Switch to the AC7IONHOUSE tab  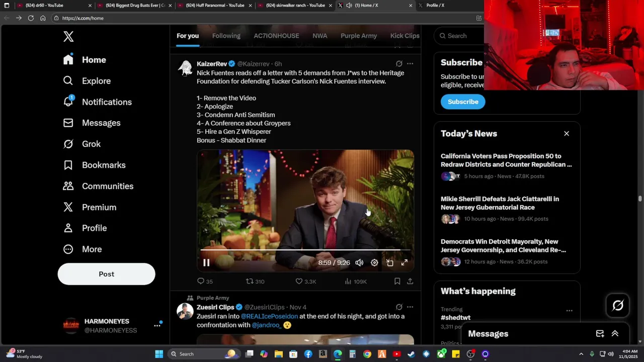(276, 36)
